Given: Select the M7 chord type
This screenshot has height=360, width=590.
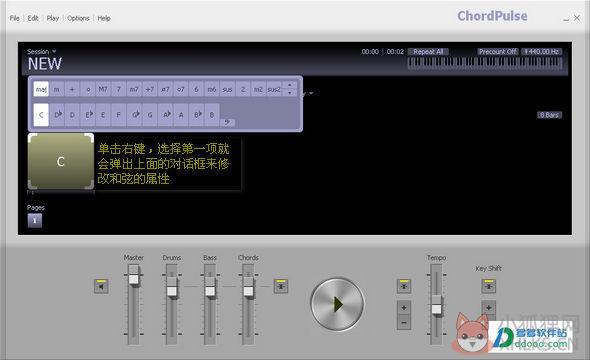Looking at the screenshot, I should click(x=103, y=89).
